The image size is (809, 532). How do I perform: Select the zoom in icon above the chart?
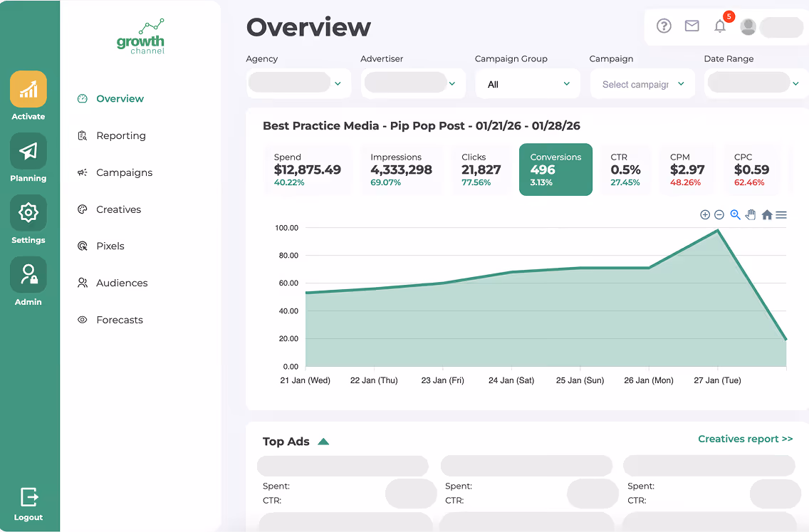click(705, 214)
